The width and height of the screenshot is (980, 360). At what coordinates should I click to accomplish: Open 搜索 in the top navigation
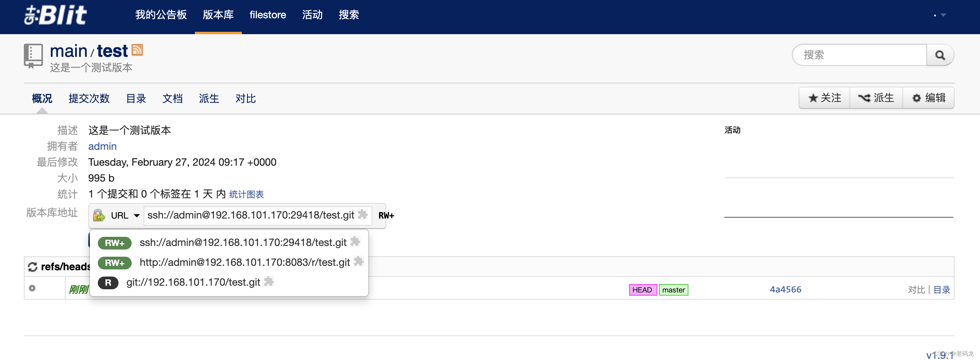pyautogui.click(x=349, y=15)
